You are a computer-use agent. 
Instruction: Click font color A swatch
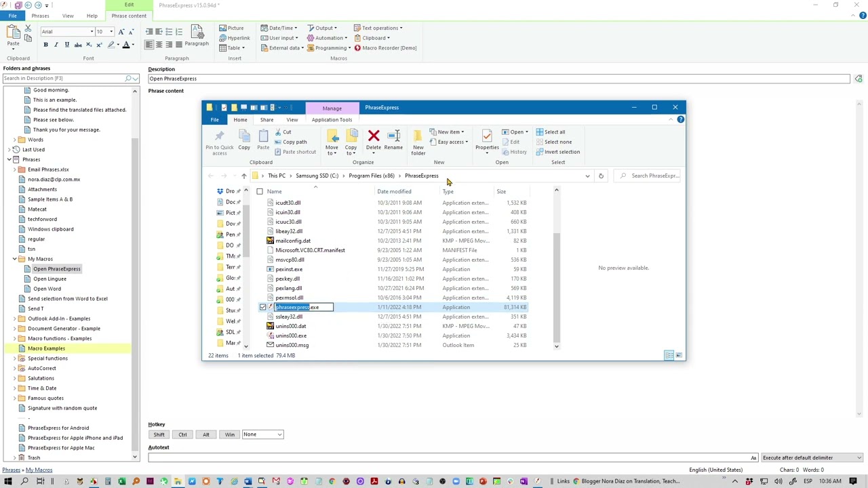125,45
